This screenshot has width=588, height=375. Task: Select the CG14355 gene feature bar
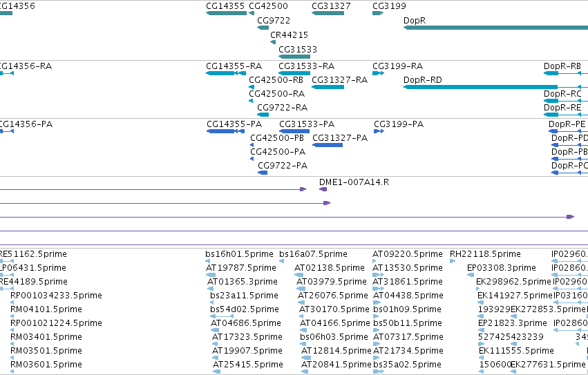click(x=226, y=13)
